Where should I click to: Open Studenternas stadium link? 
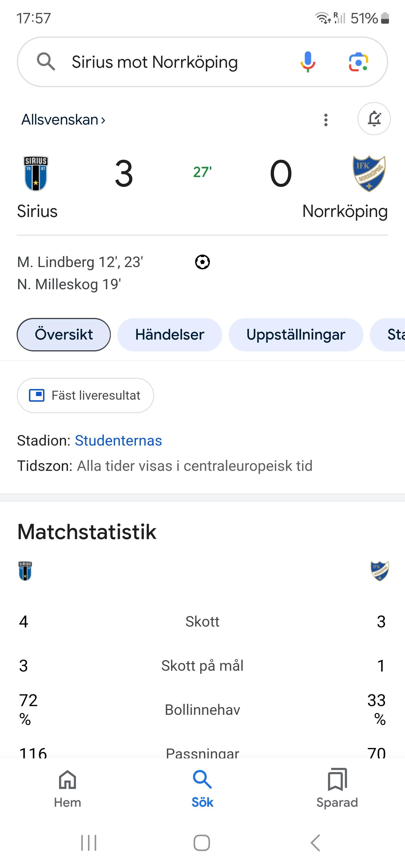(x=118, y=440)
